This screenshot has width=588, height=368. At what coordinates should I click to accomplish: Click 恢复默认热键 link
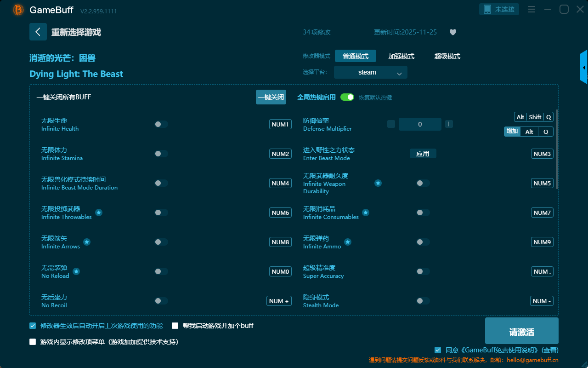375,98
